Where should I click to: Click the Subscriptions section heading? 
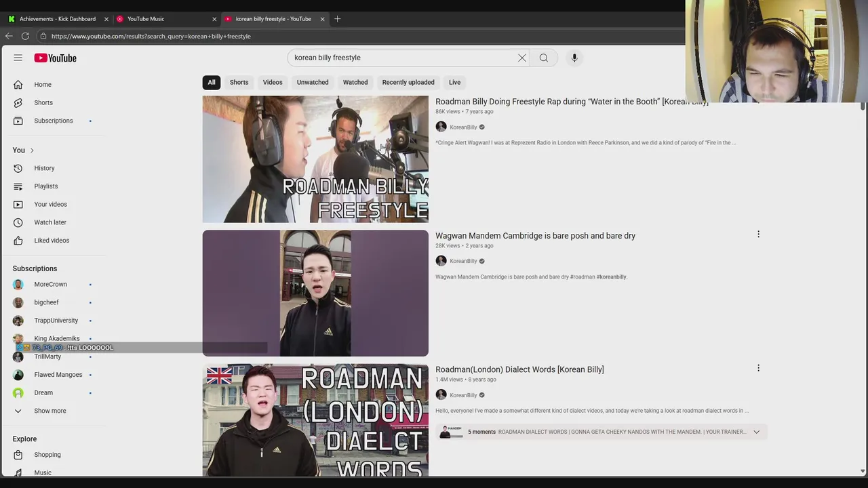35,268
